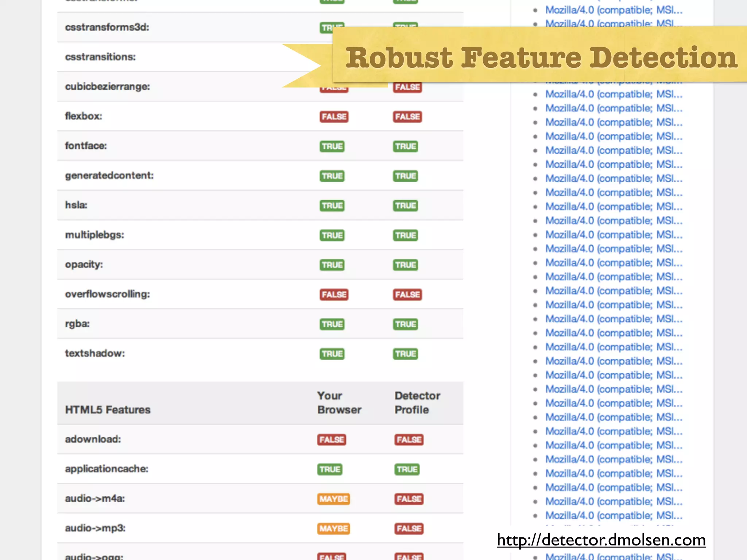Image resolution: width=747 pixels, height=560 pixels.
Task: Click adownload Detector Profile FALSE badge
Action: click(x=409, y=440)
